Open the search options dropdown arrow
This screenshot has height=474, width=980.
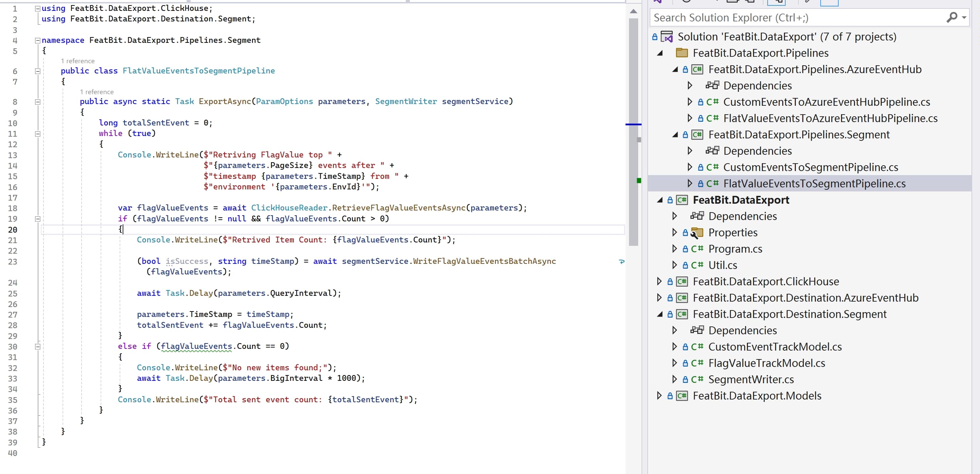(964, 18)
